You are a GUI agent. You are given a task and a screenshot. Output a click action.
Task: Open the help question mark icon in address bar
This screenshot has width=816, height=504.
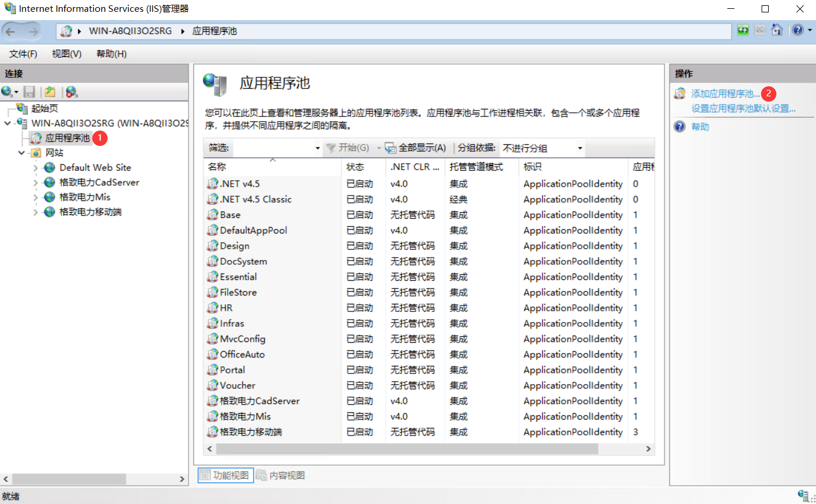coord(796,30)
